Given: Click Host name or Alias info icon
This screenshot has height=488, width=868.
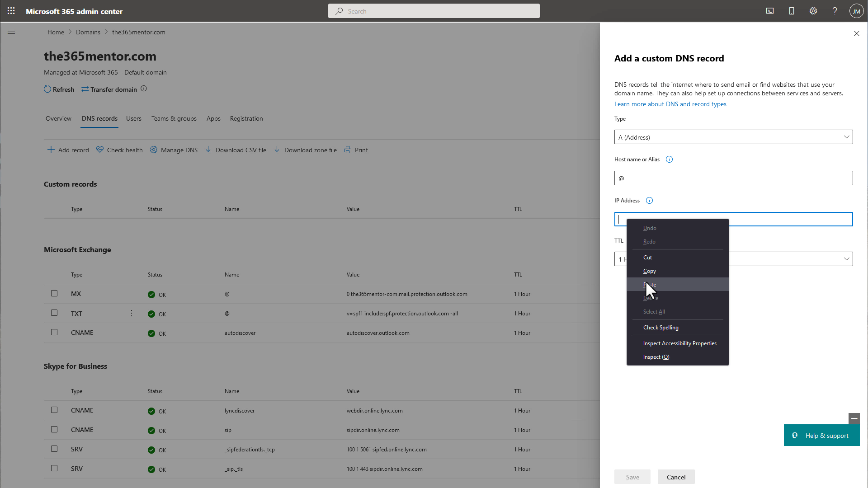Looking at the screenshot, I should point(670,160).
